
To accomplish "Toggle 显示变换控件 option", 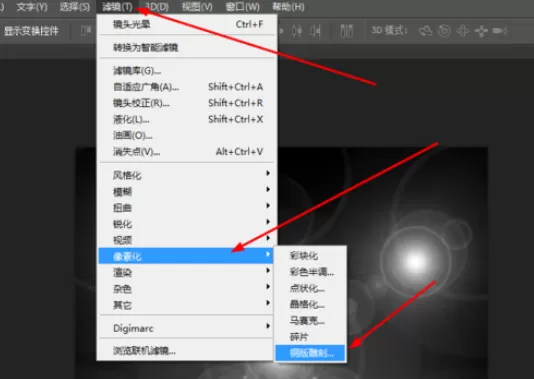I will (x=31, y=31).
